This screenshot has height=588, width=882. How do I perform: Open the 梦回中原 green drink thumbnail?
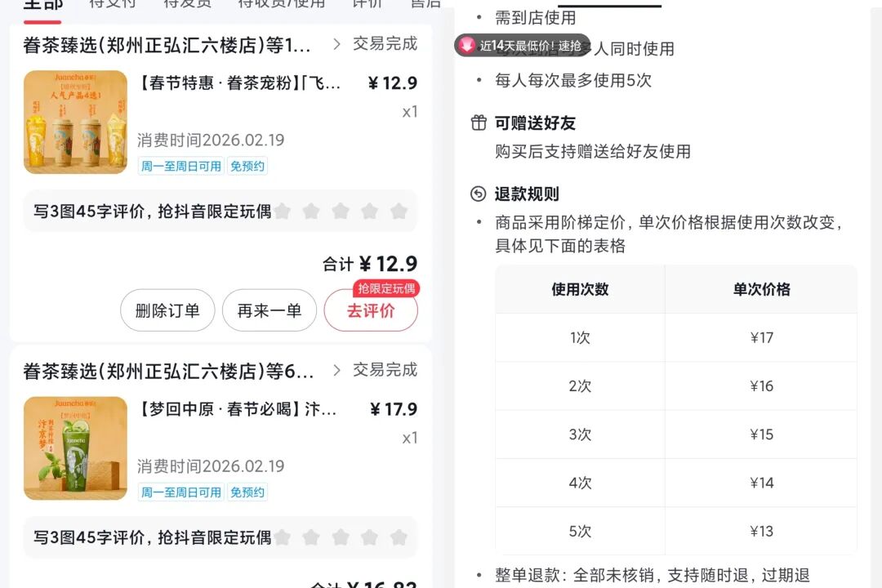coord(75,448)
